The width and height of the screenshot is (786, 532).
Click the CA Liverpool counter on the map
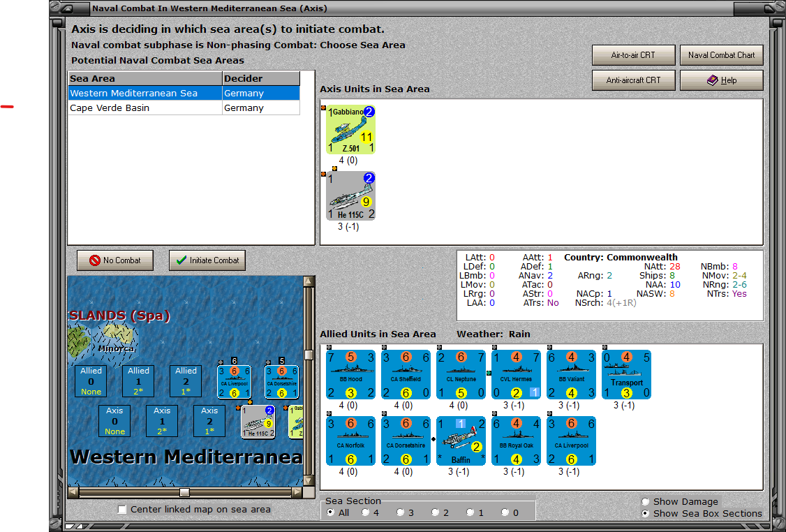point(234,382)
